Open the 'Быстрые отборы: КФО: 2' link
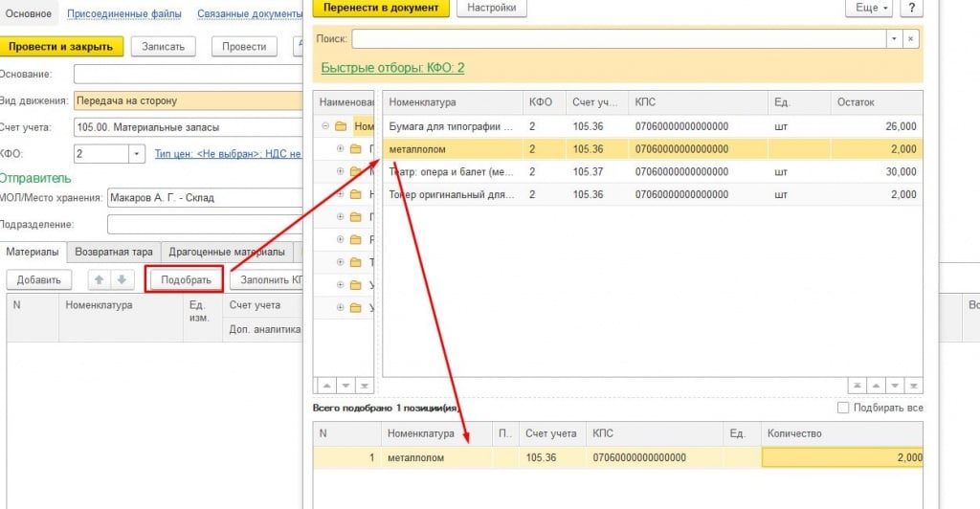 [x=392, y=68]
